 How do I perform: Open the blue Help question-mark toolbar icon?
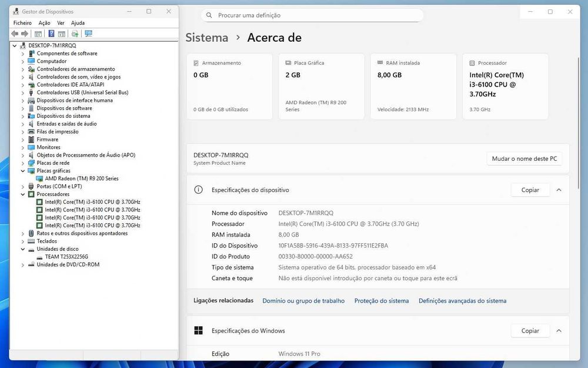click(x=51, y=34)
